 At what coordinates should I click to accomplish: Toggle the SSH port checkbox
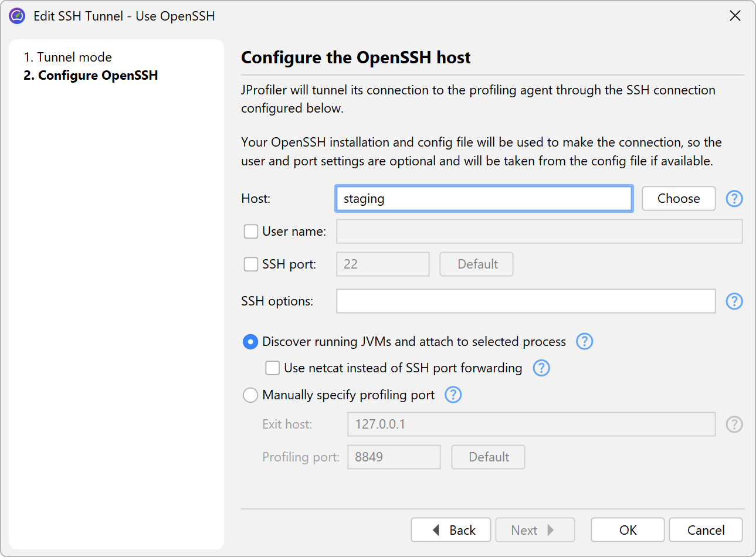coord(251,264)
